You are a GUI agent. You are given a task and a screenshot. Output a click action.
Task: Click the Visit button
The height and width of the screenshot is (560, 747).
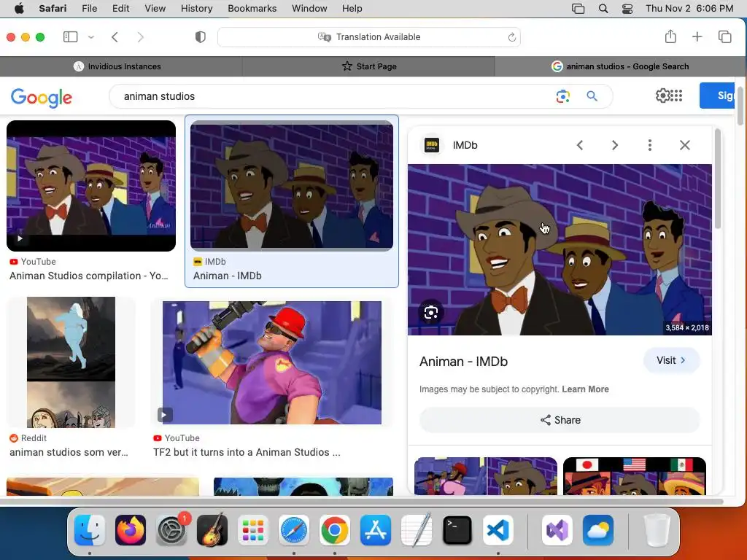671,360
